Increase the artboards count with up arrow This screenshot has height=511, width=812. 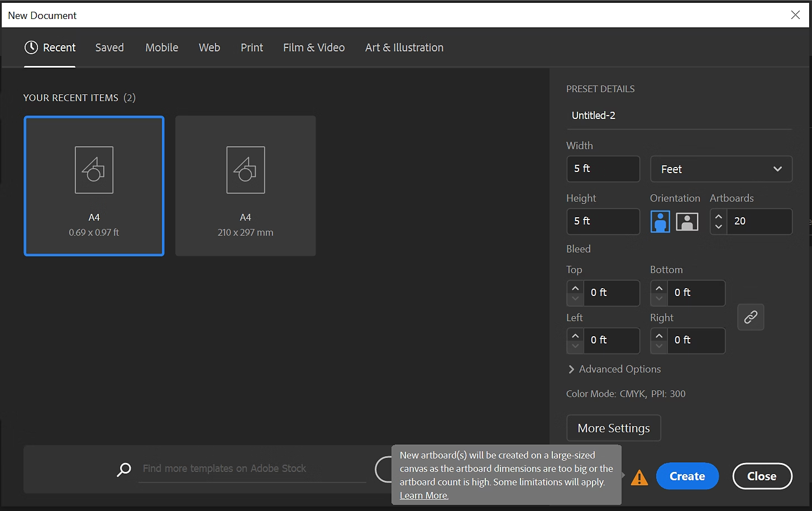click(x=719, y=216)
